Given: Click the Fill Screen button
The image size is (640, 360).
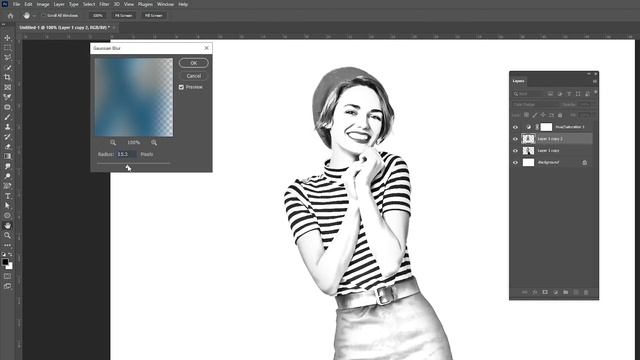Looking at the screenshot, I should [154, 16].
